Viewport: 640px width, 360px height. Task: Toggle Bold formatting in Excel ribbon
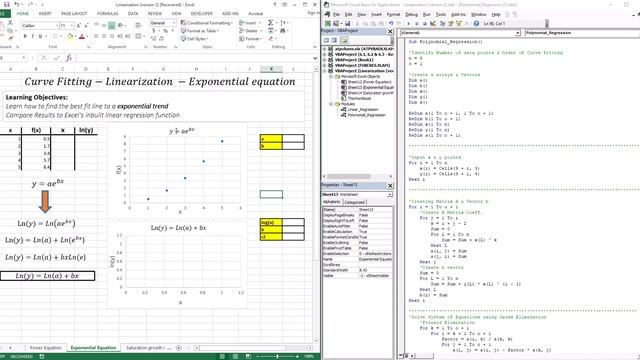coord(25,36)
